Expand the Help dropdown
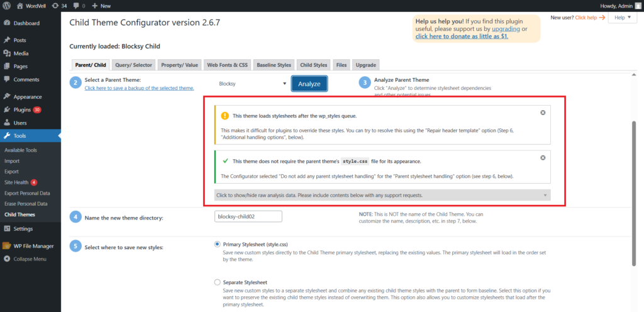644x312 pixels. (x=622, y=18)
